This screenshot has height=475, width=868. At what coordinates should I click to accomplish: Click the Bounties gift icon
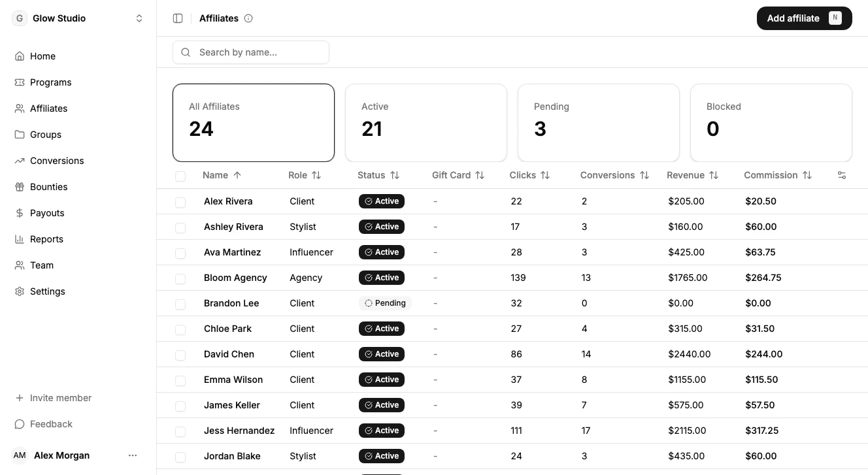coord(19,187)
